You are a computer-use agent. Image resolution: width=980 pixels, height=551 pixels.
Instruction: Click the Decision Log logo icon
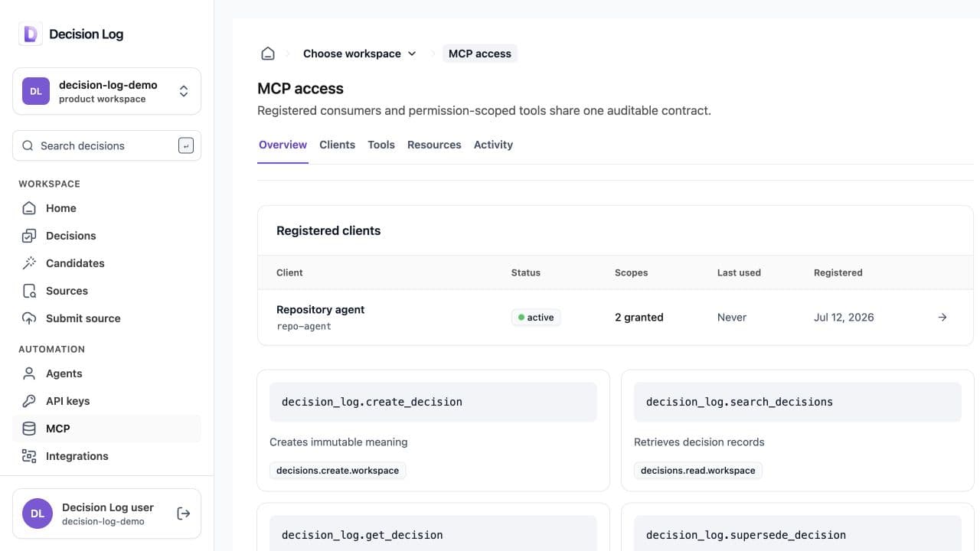[31, 34]
